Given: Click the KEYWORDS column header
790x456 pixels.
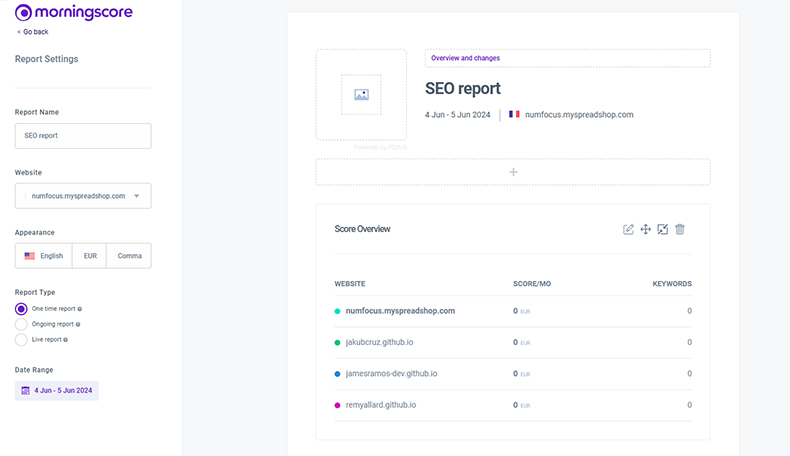Looking at the screenshot, I should coord(672,284).
